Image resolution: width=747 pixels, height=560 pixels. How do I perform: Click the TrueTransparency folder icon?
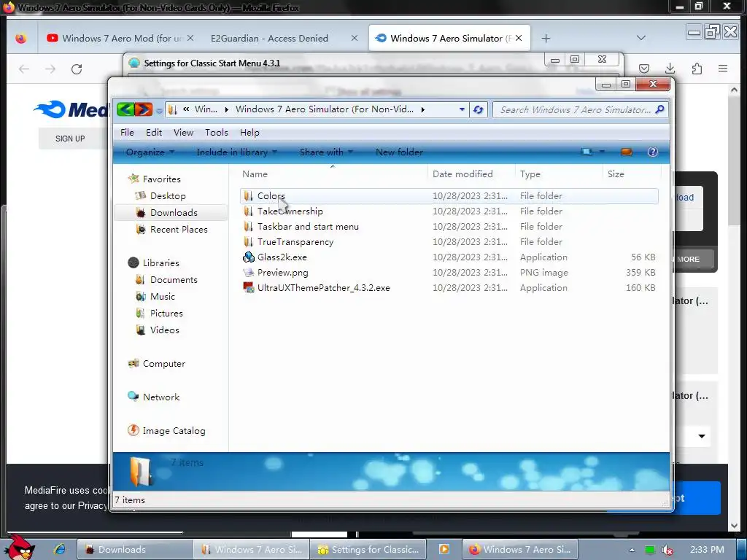click(248, 242)
